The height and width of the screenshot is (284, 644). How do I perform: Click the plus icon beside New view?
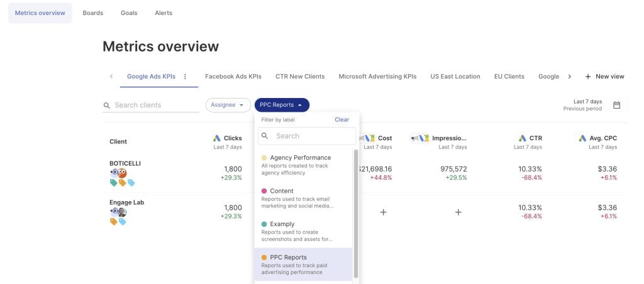click(x=588, y=76)
